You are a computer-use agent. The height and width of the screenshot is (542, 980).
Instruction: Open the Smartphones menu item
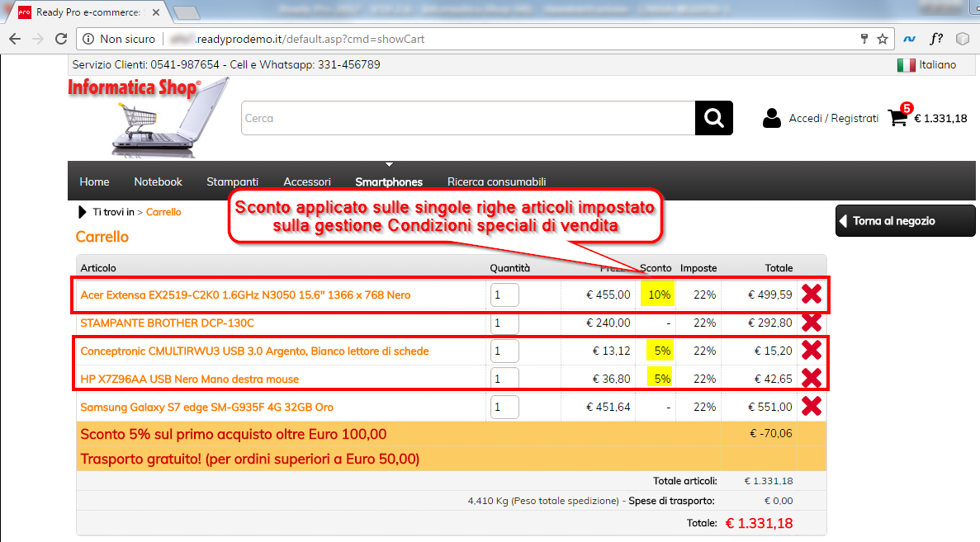(389, 181)
